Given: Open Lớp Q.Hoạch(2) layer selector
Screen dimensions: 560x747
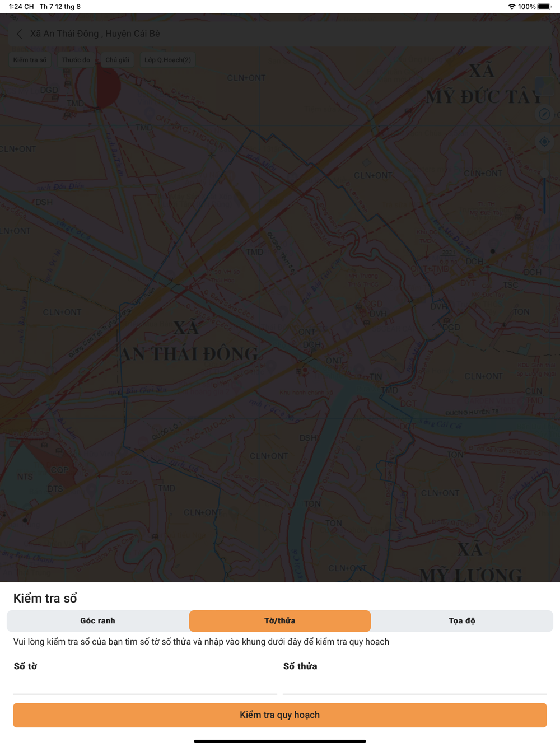Looking at the screenshot, I should click(x=168, y=60).
